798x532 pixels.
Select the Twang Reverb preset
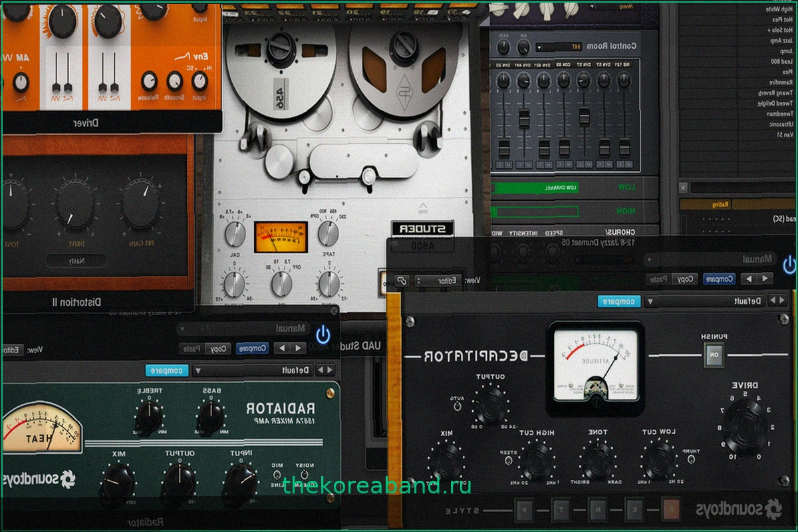(x=775, y=93)
